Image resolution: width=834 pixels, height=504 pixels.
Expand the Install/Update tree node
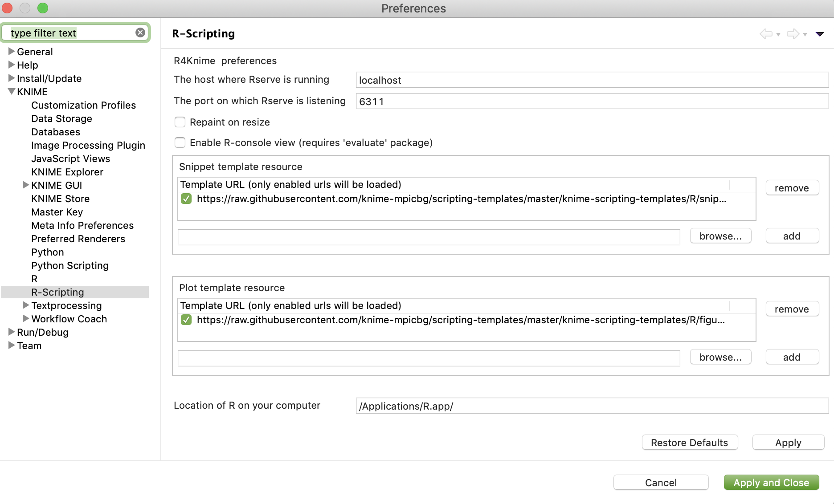point(12,78)
